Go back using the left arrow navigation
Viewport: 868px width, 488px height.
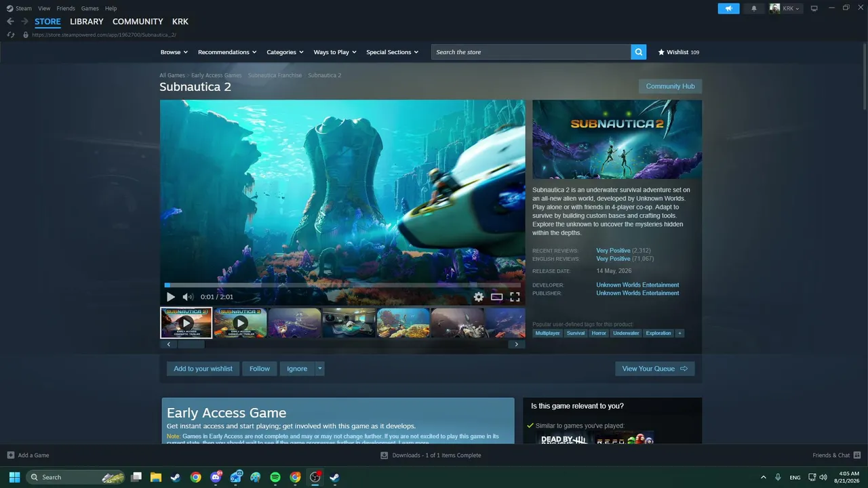(x=10, y=22)
